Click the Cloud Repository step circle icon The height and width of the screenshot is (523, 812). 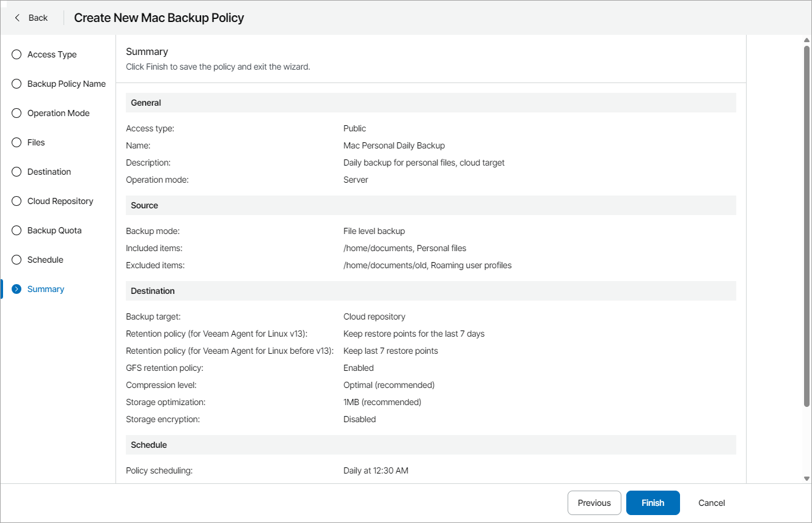[x=16, y=201]
